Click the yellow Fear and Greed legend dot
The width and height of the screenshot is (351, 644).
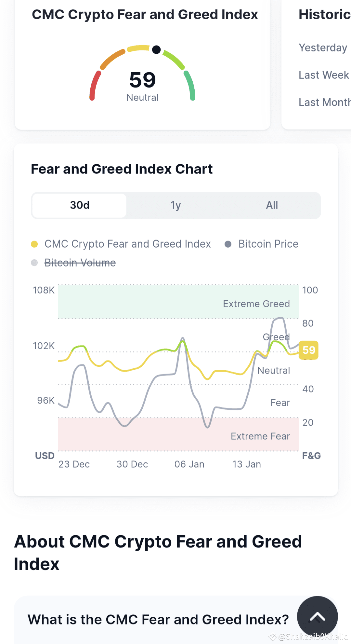[34, 244]
